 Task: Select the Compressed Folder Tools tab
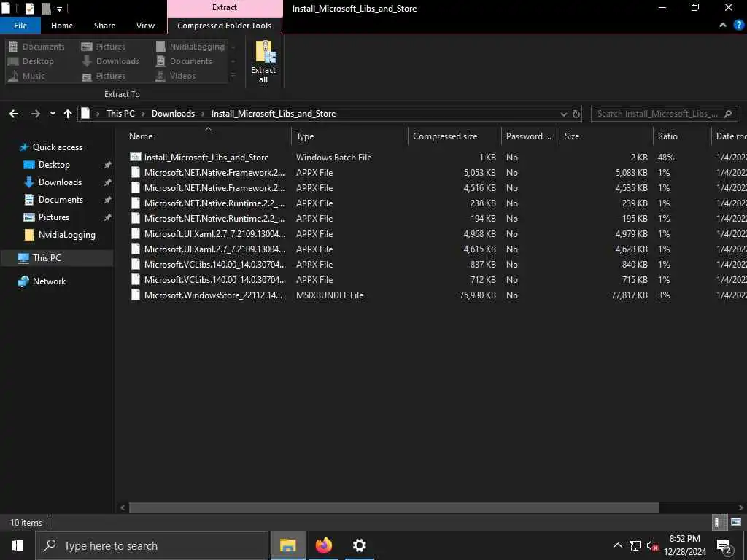coord(224,26)
